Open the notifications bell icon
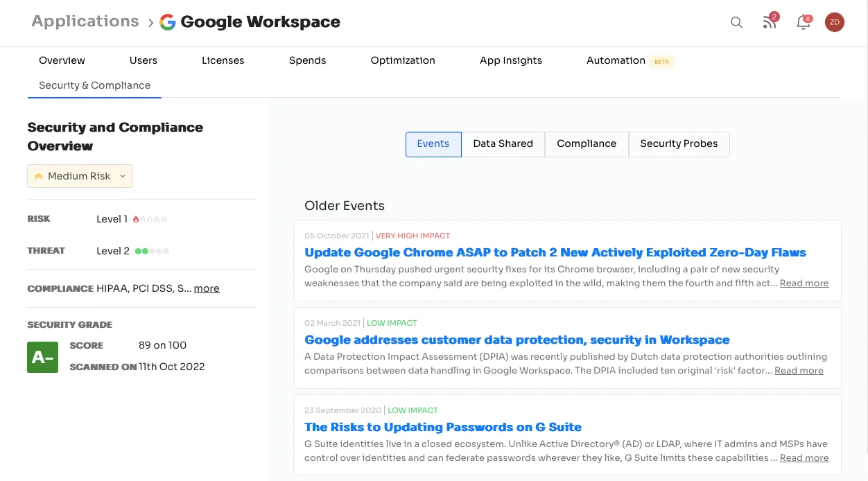This screenshot has width=868, height=481. 804,22
